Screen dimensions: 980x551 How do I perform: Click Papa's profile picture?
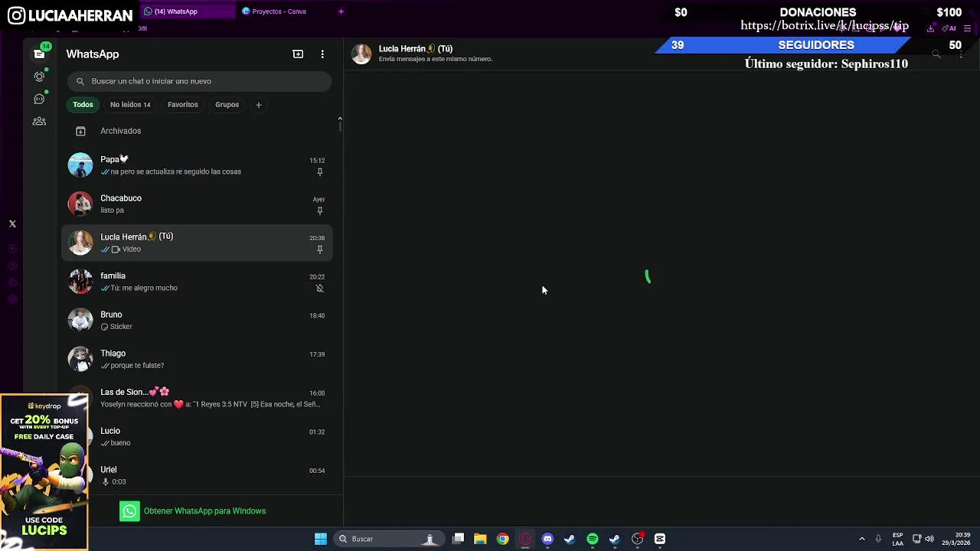click(x=80, y=165)
